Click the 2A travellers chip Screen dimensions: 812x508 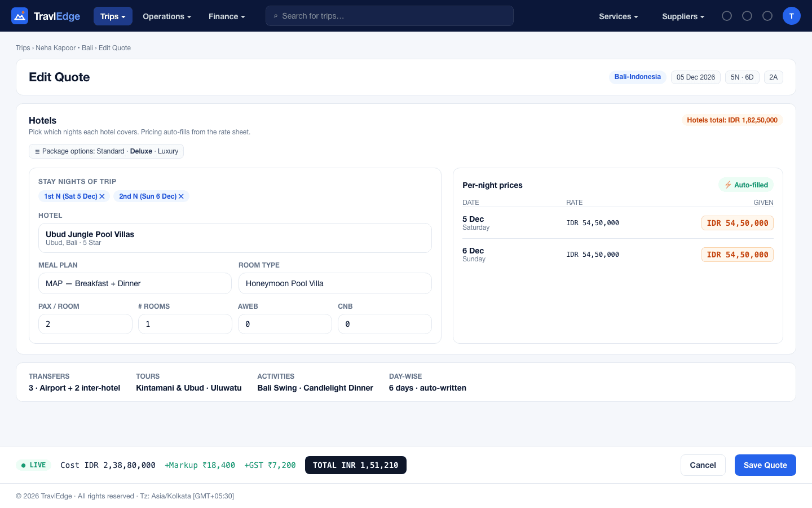click(x=773, y=77)
